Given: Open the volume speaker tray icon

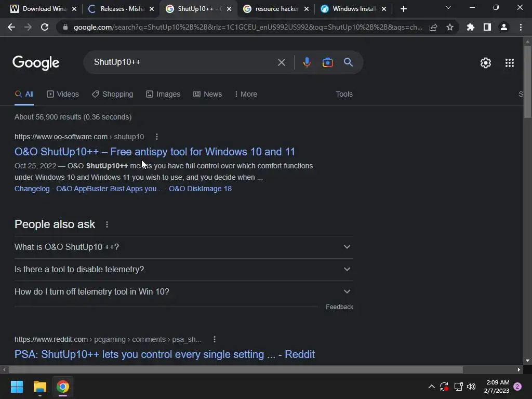Looking at the screenshot, I should coord(471,387).
